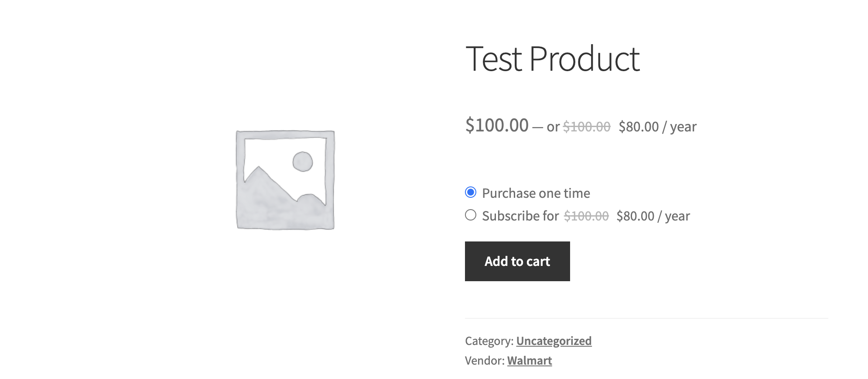
Task: Select the Purchase one time radio button
Action: (x=471, y=193)
